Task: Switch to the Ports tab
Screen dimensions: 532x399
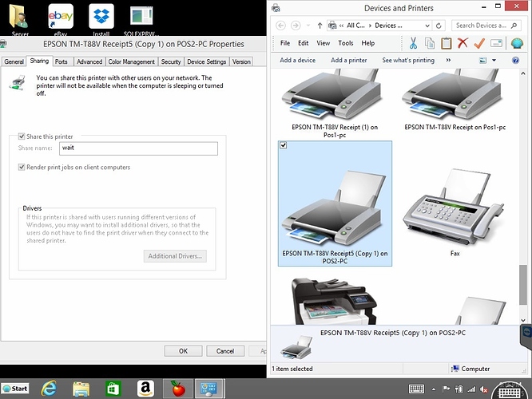Action: click(61, 61)
